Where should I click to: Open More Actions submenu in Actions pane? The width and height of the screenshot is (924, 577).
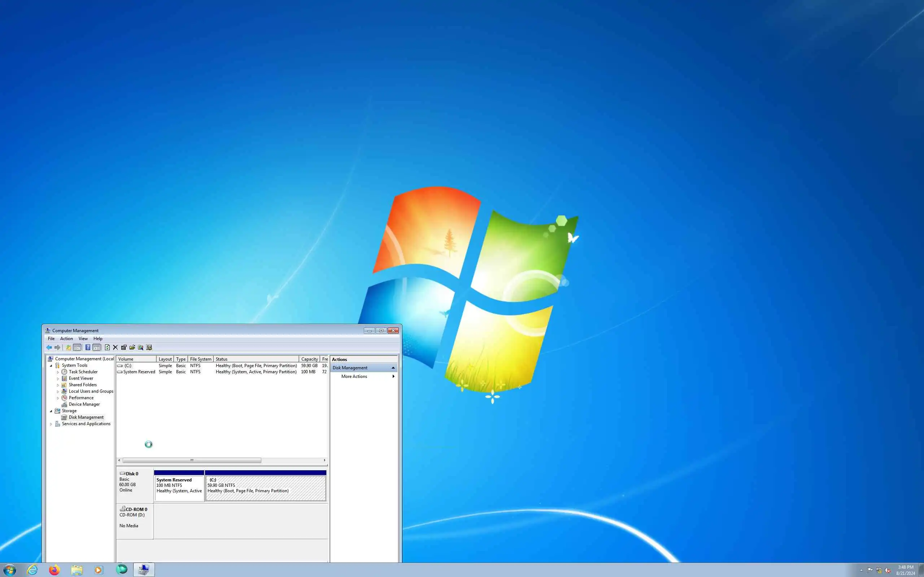(x=354, y=376)
